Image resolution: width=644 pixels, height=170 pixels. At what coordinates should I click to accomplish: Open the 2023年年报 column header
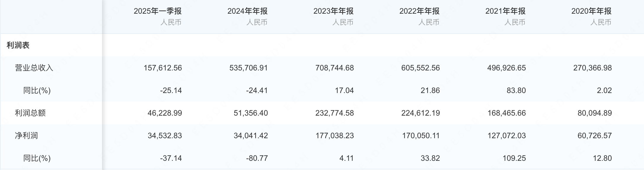[333, 11]
